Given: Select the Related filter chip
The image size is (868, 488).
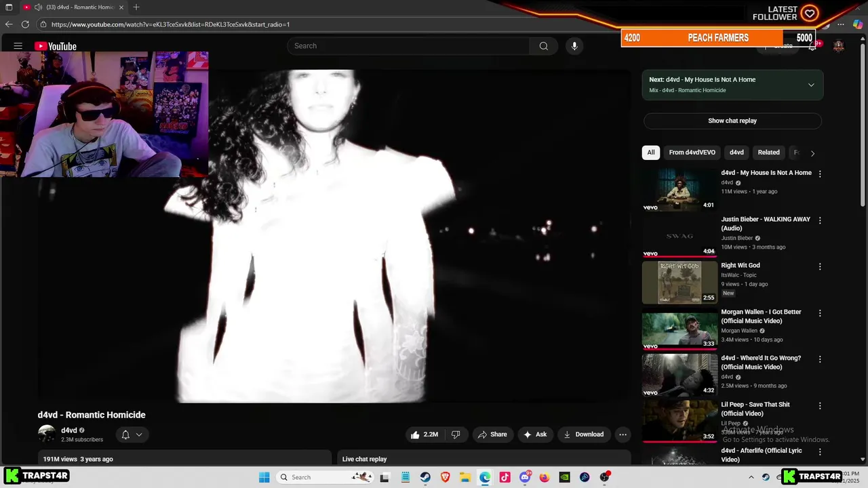Looking at the screenshot, I should coord(768,152).
